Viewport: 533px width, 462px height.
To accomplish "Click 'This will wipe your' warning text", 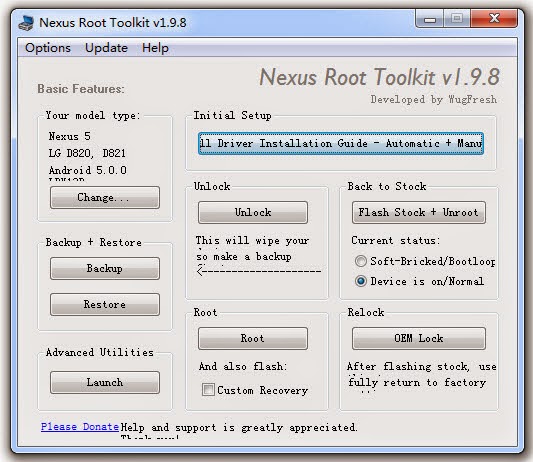I will pos(252,241).
